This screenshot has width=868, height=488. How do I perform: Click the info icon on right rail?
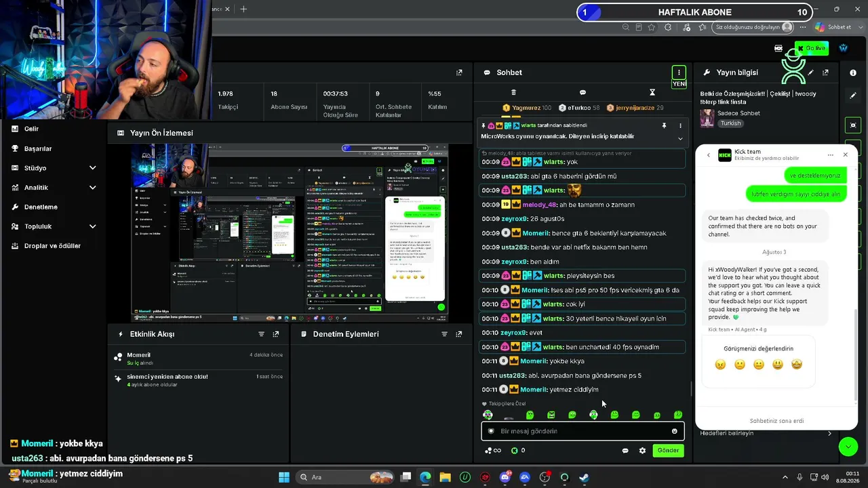(x=853, y=73)
